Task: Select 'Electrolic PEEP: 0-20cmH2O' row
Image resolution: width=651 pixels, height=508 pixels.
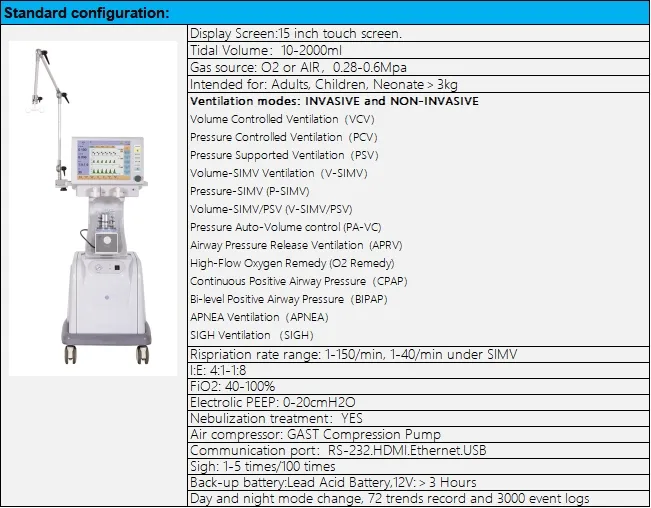Action: pos(418,403)
